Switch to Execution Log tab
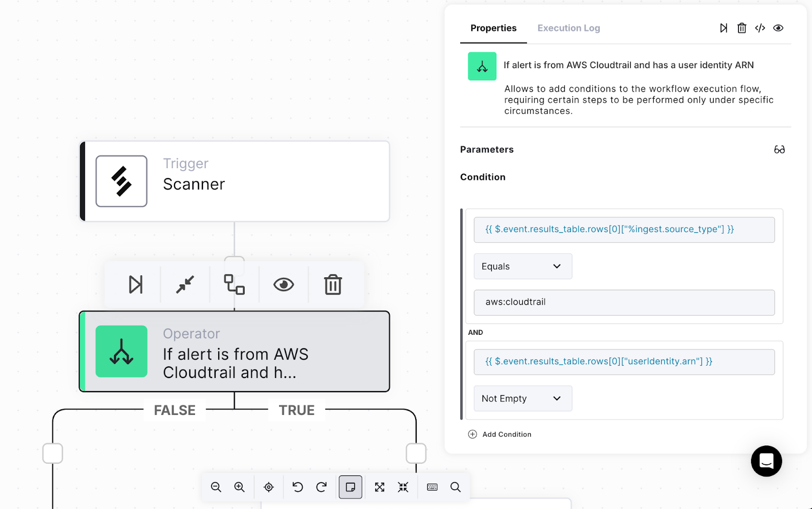The height and width of the screenshot is (509, 812). 569,28
